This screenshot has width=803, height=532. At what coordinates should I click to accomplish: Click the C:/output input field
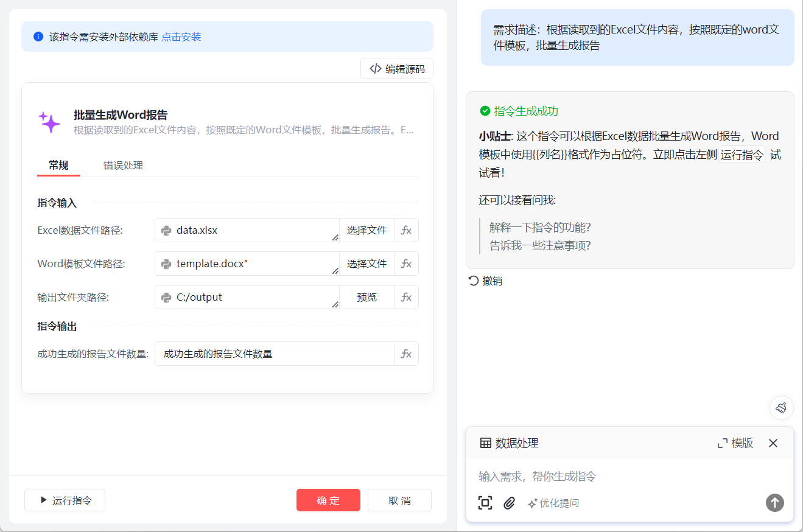247,297
